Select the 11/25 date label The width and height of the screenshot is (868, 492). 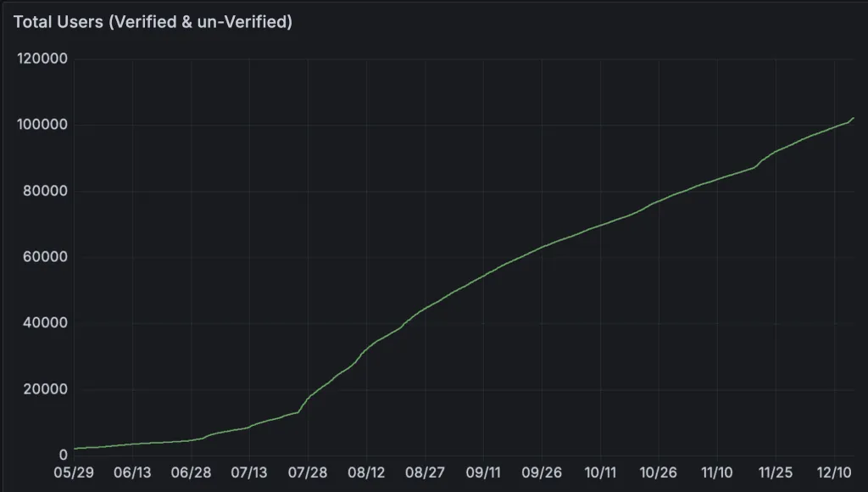point(776,472)
